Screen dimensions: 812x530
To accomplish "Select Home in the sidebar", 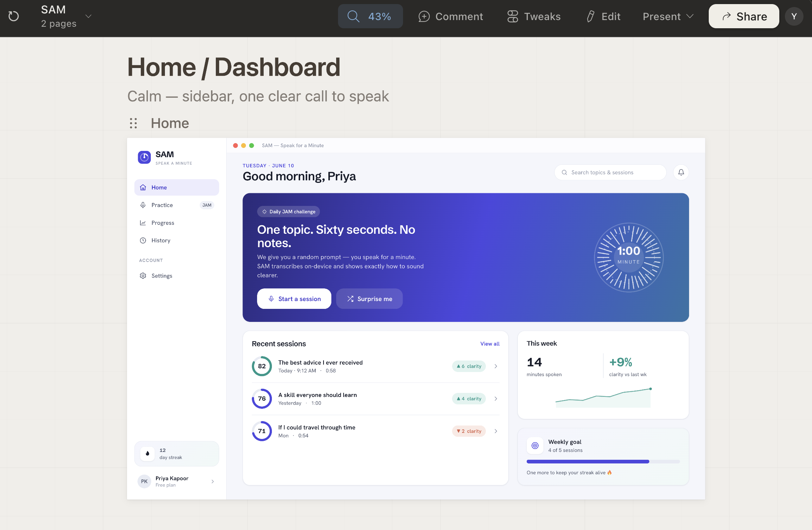I will (x=176, y=187).
